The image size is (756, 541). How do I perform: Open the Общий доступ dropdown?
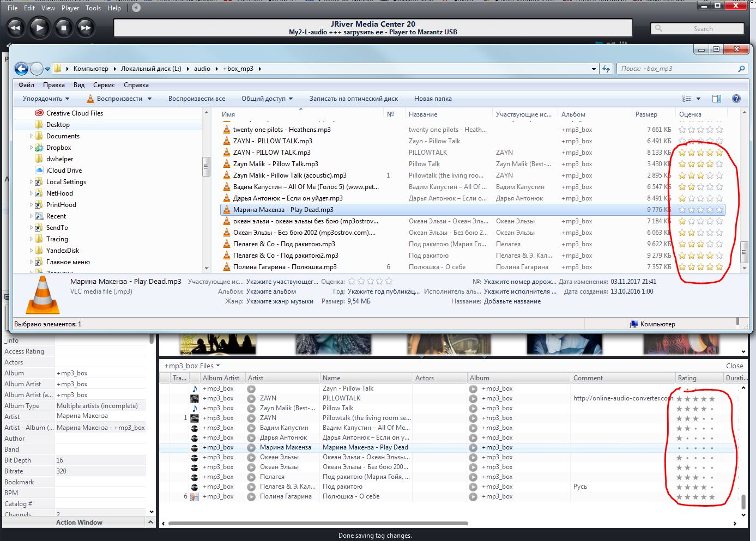pos(267,99)
